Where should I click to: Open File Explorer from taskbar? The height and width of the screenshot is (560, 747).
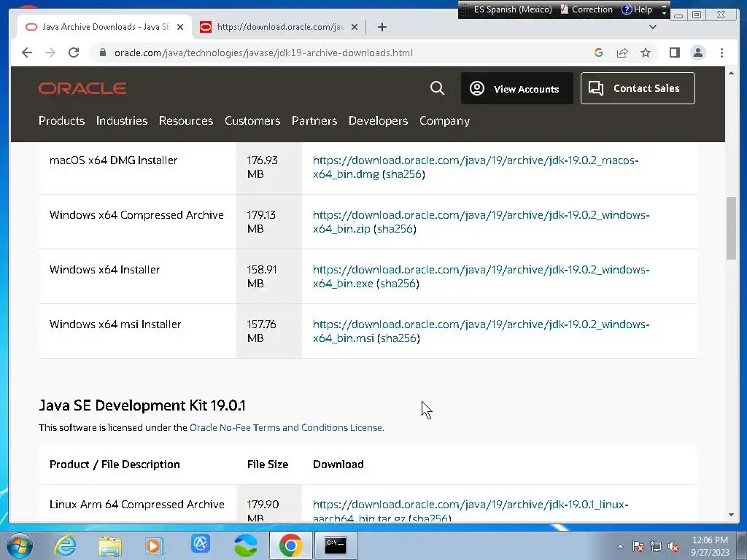click(x=110, y=545)
